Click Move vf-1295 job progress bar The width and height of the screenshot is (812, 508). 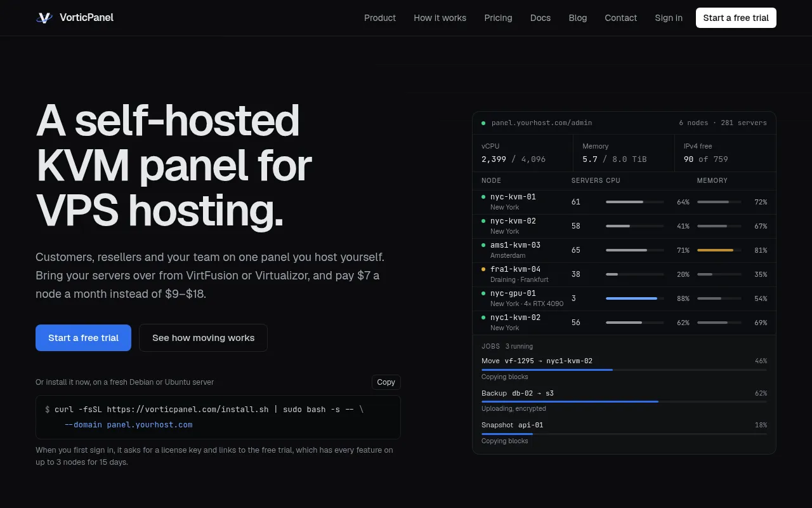[624, 370]
